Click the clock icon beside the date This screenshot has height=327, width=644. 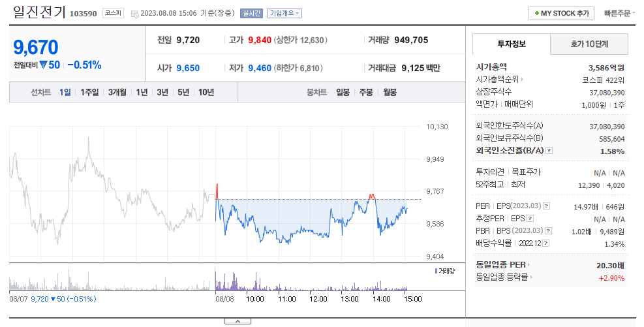point(134,14)
